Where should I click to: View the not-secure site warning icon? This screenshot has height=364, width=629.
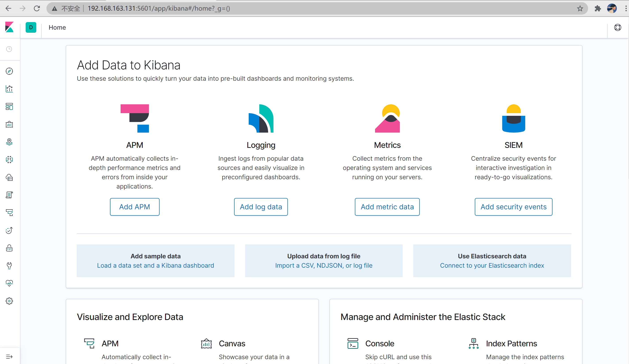pyautogui.click(x=54, y=9)
